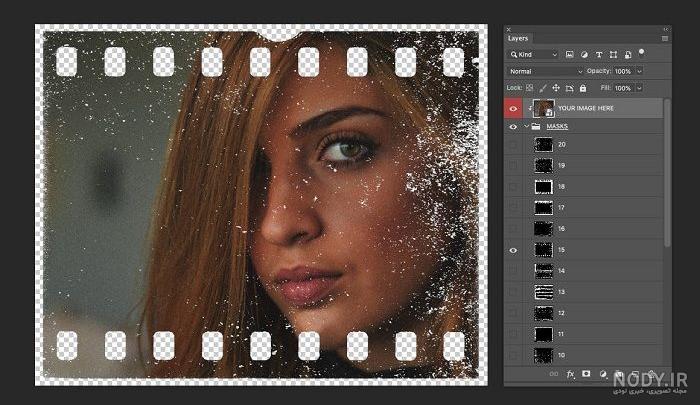The height and width of the screenshot is (405, 700).
Task: Select thumbnail of mask layer 18
Action: (543, 187)
